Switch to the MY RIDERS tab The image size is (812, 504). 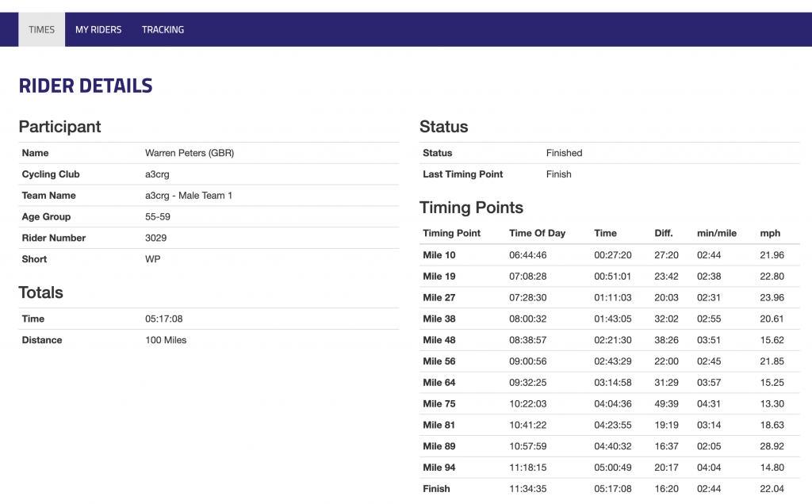tap(98, 29)
